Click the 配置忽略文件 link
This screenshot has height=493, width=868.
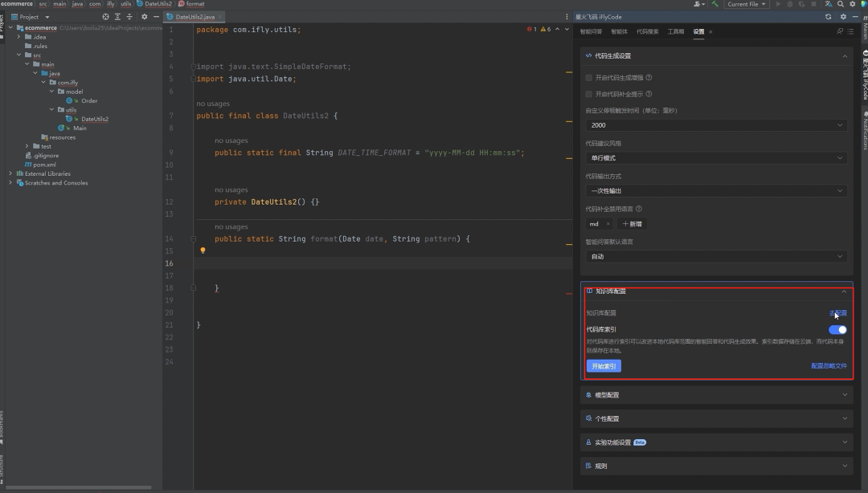pyautogui.click(x=829, y=366)
